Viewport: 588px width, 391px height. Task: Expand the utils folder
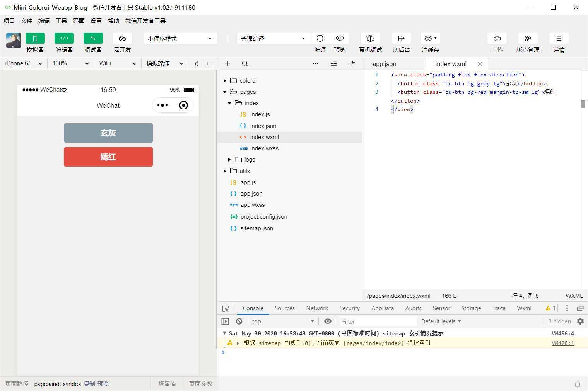(x=225, y=171)
